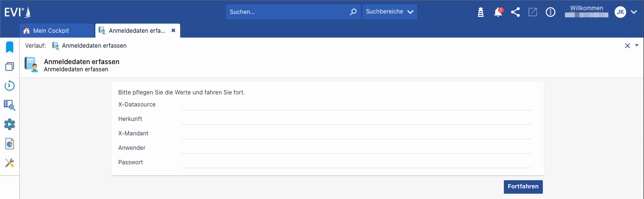644x199 pixels.
Task: Focus the Passwort input field
Action: point(356,162)
